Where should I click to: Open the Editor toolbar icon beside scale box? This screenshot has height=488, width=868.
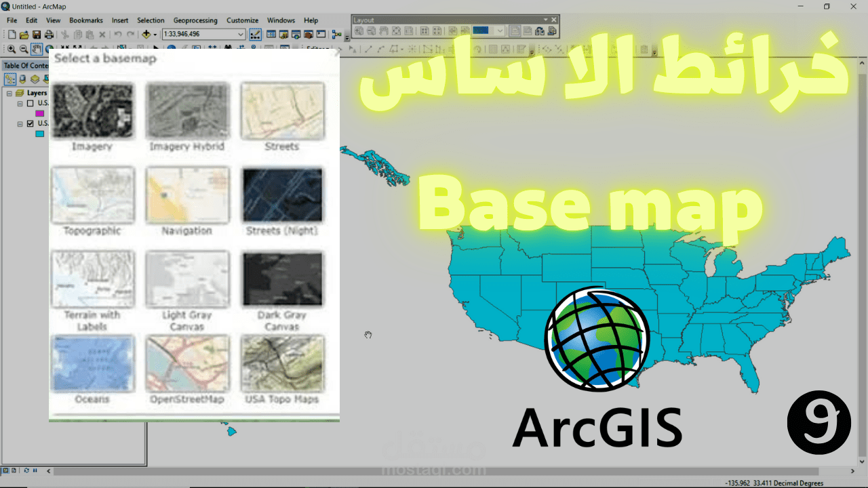tap(255, 35)
